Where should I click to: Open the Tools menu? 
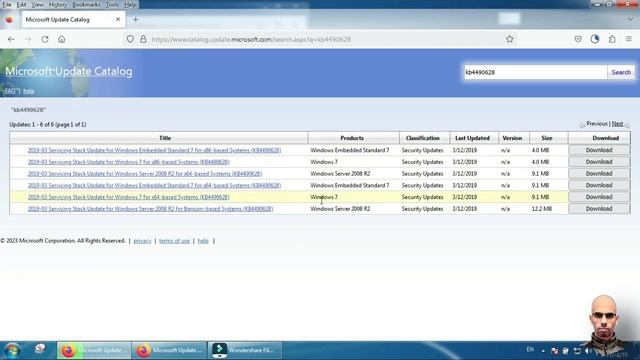click(112, 4)
